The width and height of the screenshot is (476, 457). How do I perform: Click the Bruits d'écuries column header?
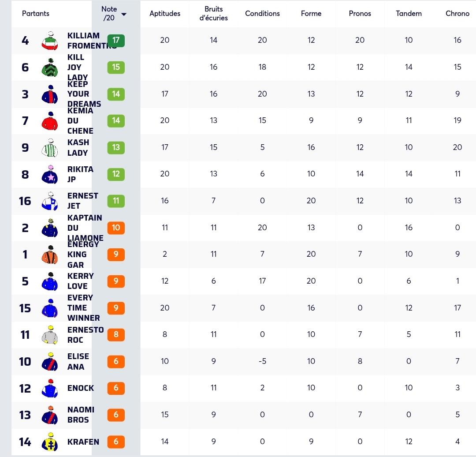coord(213,13)
